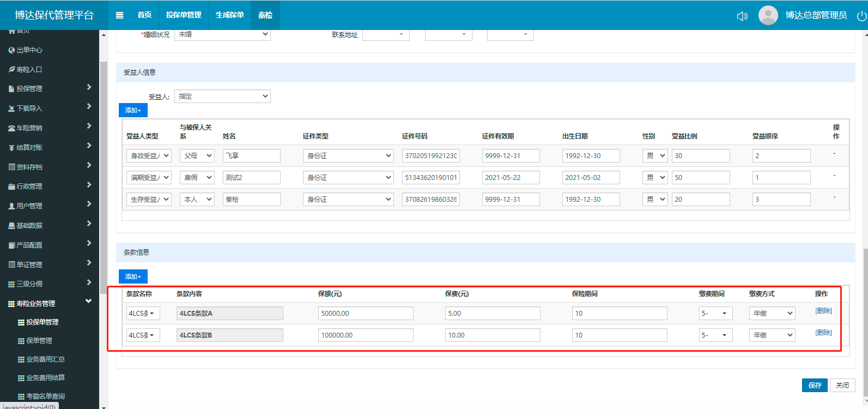Open gender dropdown for beneficiary 飞享
Image resolution: width=868 pixels, height=409 pixels.
pyautogui.click(x=654, y=156)
